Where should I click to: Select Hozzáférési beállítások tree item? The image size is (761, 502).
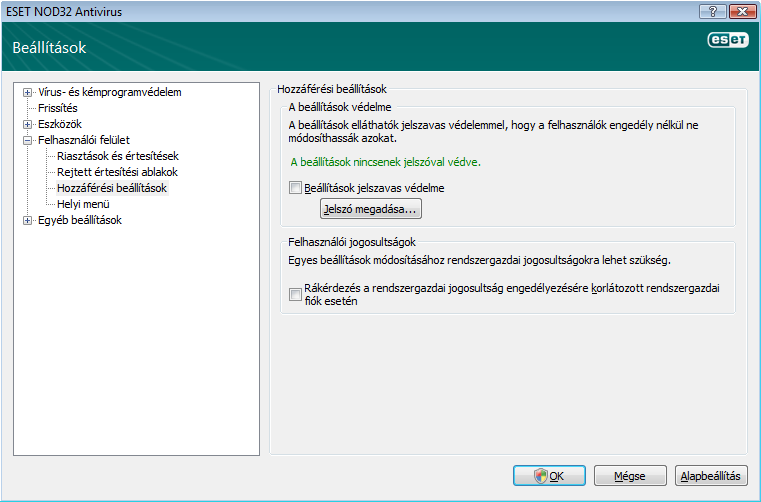point(112,188)
